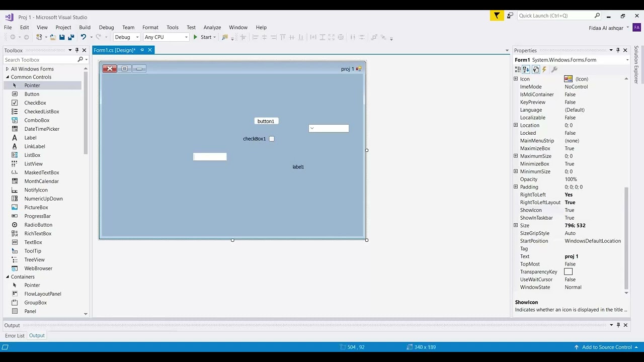Undo the last action via toolbar

tap(83, 37)
